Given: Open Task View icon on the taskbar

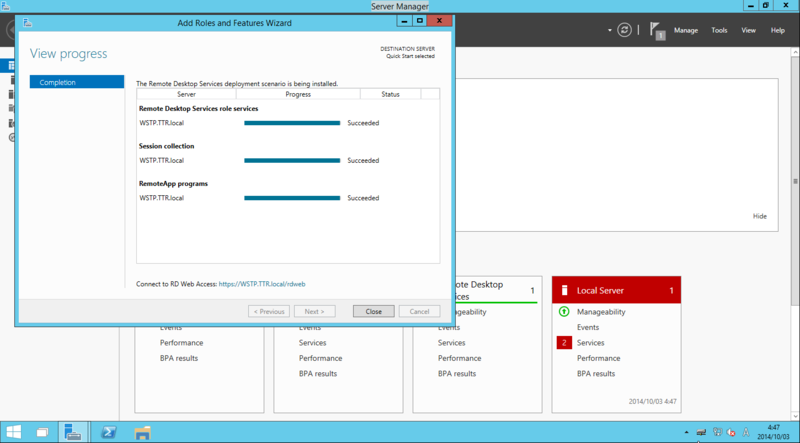Looking at the screenshot, I should 42,433.
